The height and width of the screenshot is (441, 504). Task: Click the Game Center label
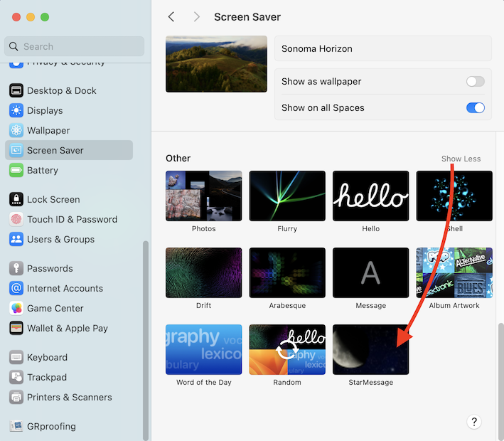point(55,308)
